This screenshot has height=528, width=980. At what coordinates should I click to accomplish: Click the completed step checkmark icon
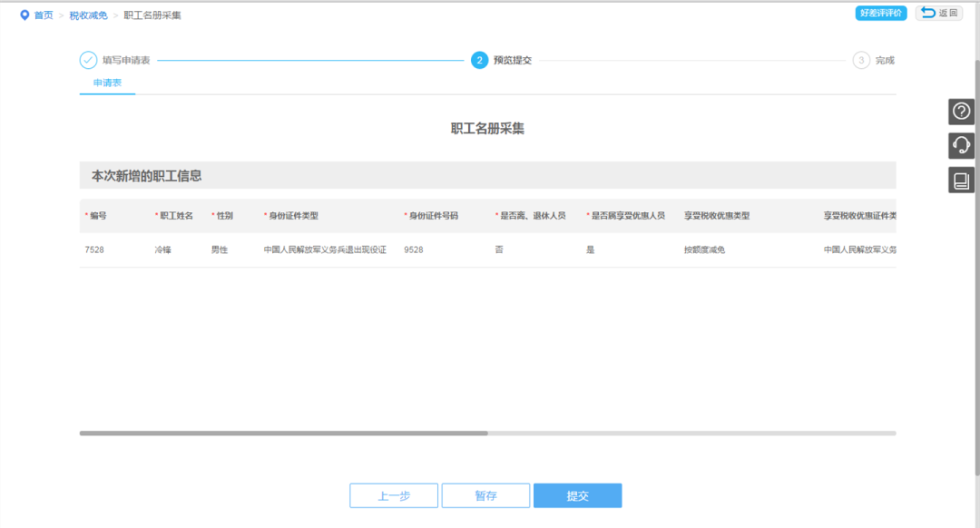click(88, 60)
